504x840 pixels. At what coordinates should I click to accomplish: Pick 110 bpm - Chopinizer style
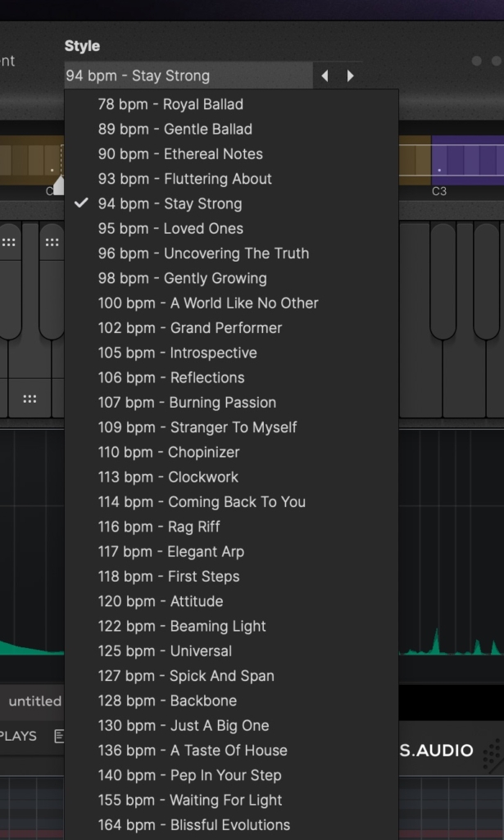coord(169,452)
